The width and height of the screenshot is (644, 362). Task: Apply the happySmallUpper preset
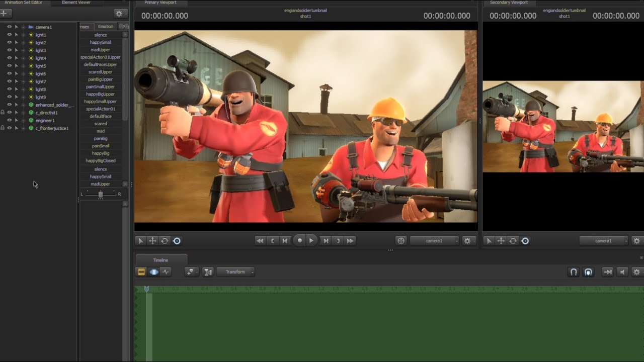[101, 102]
